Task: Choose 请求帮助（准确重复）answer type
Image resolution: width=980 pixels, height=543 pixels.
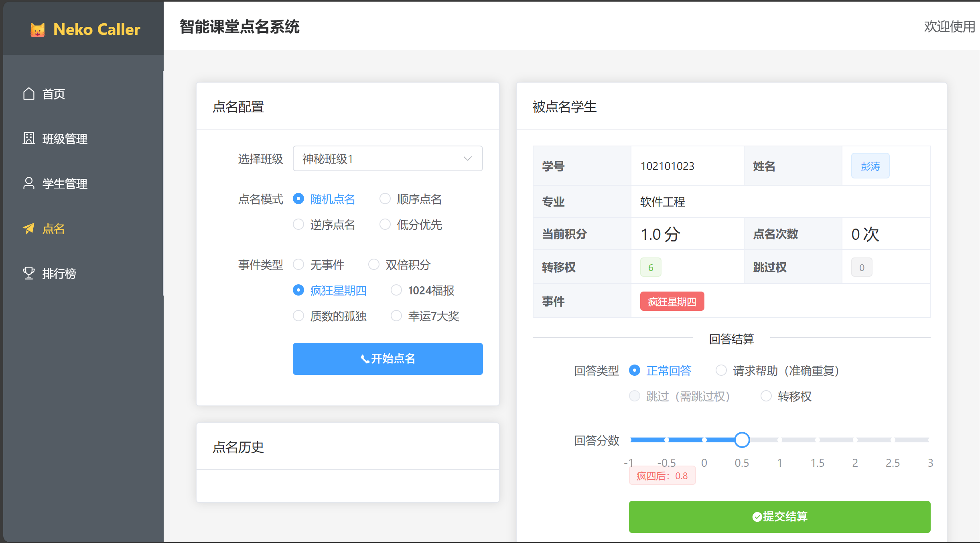Action: coord(721,370)
